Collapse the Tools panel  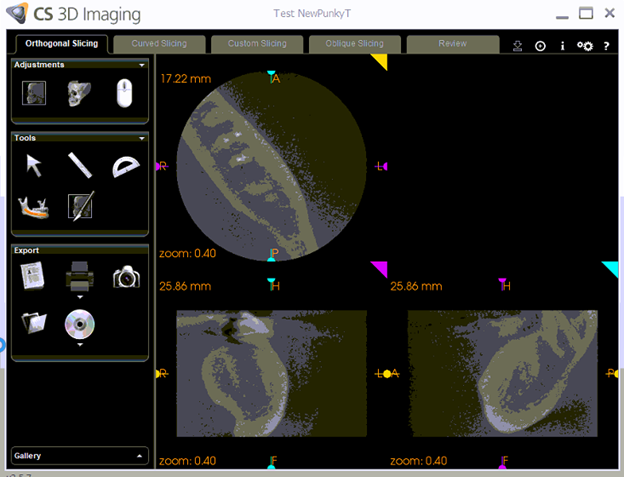pos(142,138)
